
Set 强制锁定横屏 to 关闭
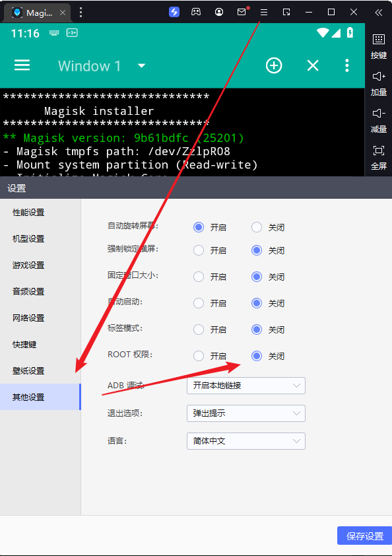(x=257, y=250)
